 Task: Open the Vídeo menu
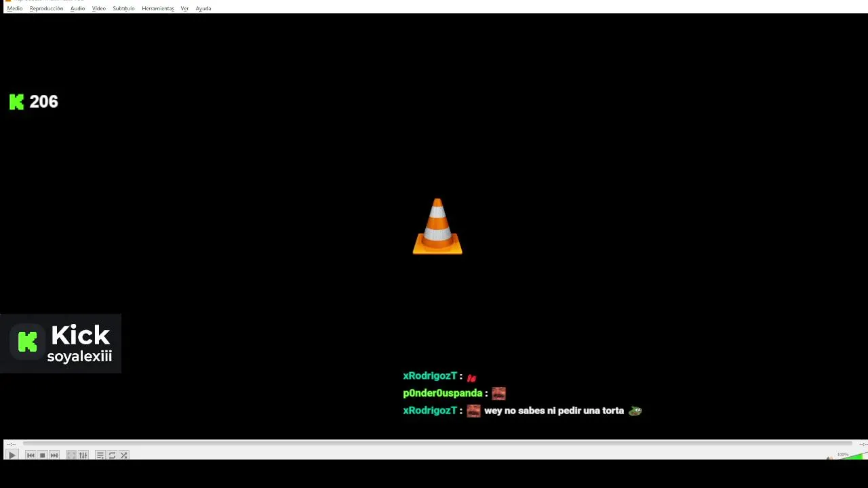pyautogui.click(x=99, y=9)
